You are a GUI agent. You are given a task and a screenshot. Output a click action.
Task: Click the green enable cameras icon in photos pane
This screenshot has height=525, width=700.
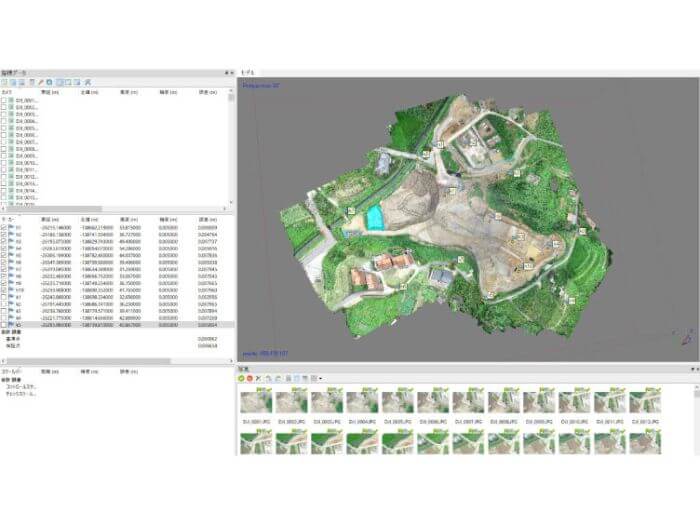242,378
